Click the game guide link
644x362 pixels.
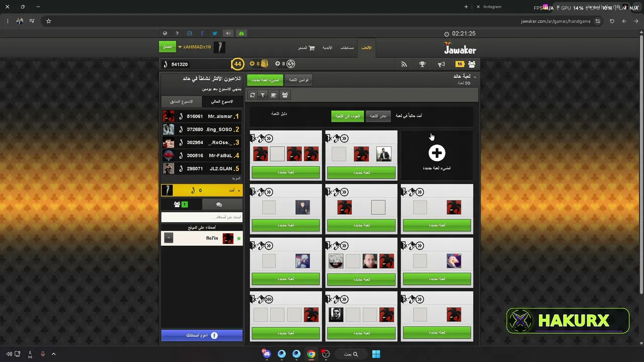click(279, 114)
